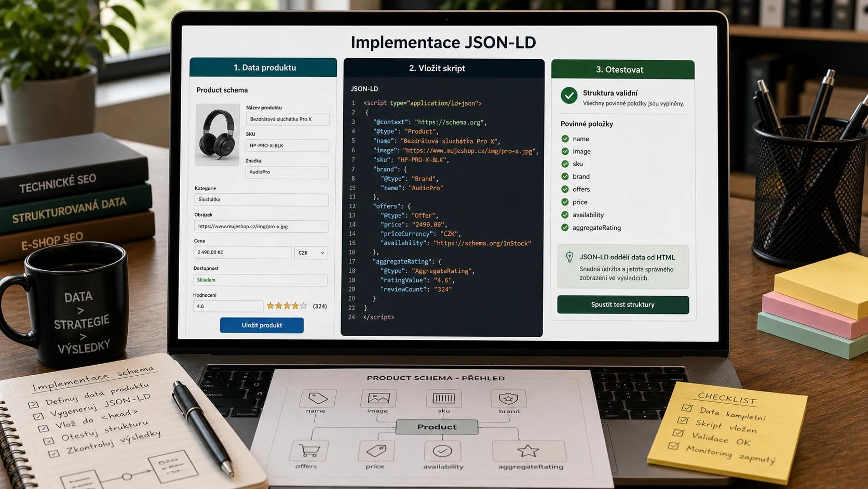Select the 1. Data produktu tab

[x=263, y=68]
